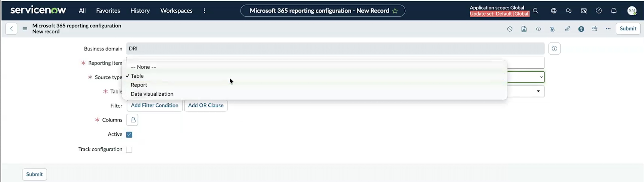Open the Favorites menu
The height and width of the screenshot is (182, 644).
pos(108,11)
